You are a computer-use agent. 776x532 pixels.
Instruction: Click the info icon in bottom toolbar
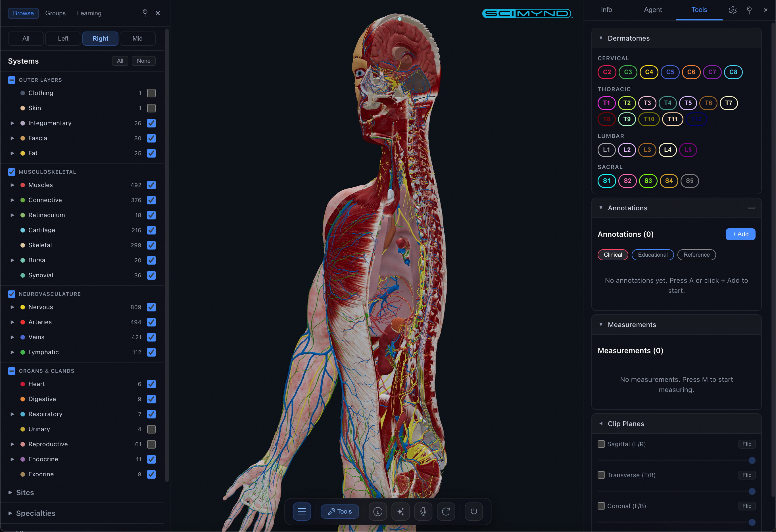point(378,511)
